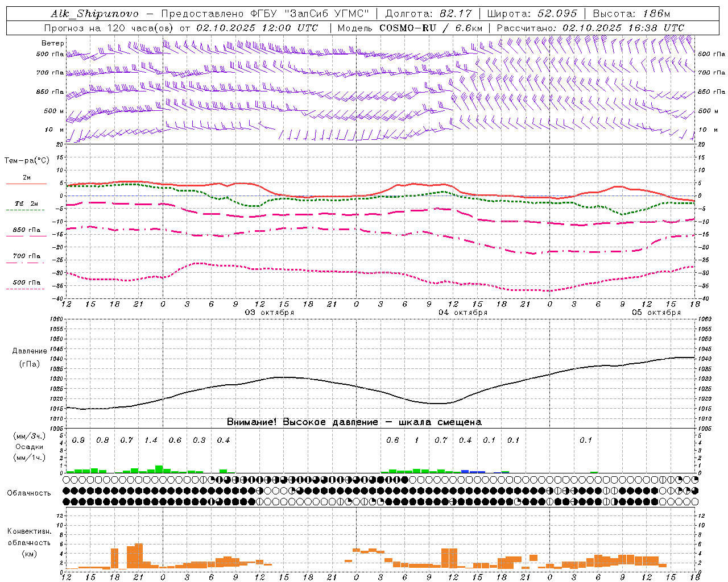This screenshot has width=728, height=582.
Task: Click the Давление panel label
Action: click(29, 351)
